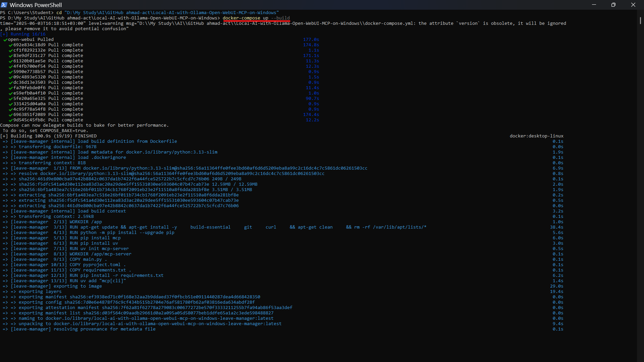This screenshot has height=362, width=644.
Task: Click the 177.0s timing for open-webui
Action: coord(311,40)
